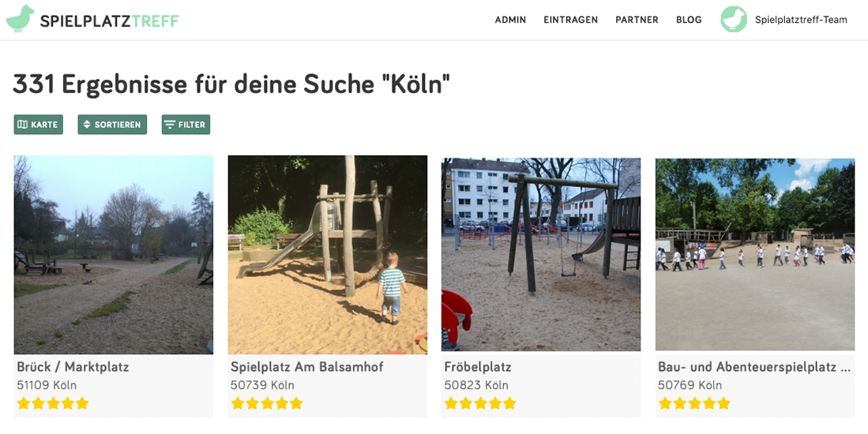Select the Spielplatz Am Balsamhof photo

click(328, 254)
